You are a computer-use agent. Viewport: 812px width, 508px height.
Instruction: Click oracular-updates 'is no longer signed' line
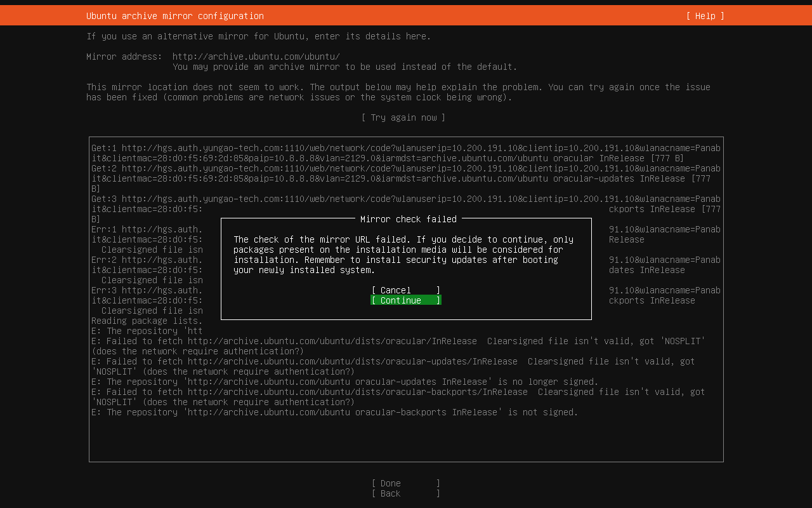click(x=345, y=382)
